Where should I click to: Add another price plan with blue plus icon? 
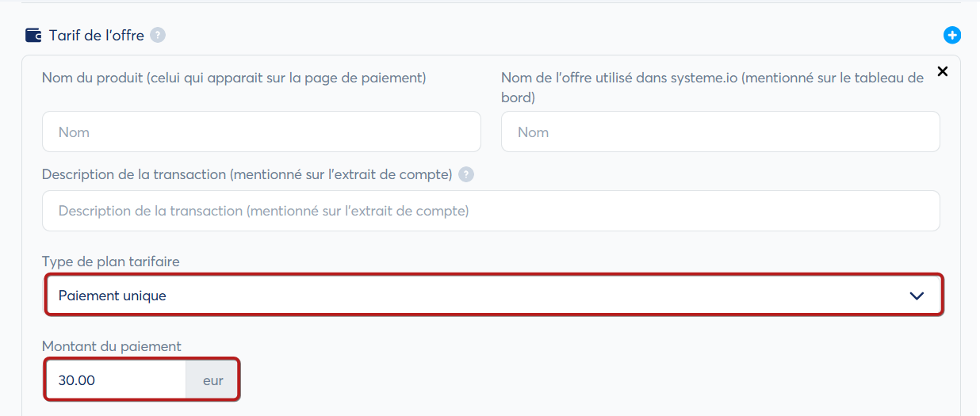click(x=951, y=36)
